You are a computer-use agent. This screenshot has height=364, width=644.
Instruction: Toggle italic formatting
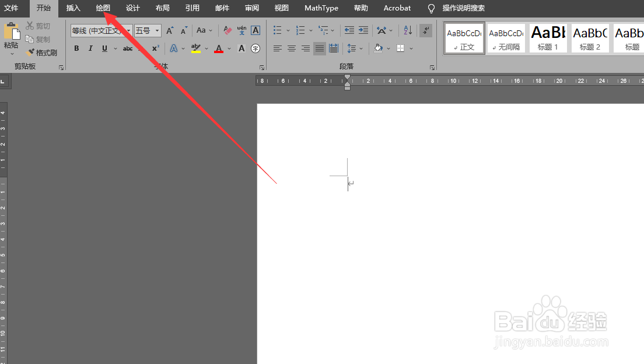(90, 48)
